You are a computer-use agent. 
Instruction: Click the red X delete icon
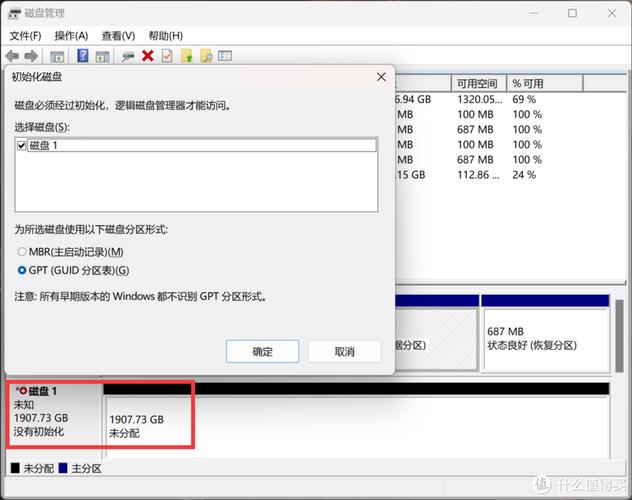[x=148, y=56]
